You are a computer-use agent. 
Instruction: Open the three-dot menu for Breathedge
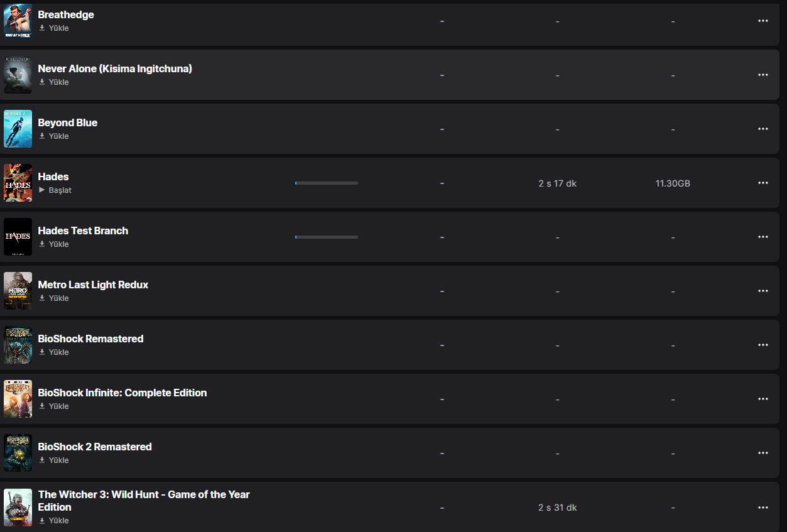(x=763, y=21)
